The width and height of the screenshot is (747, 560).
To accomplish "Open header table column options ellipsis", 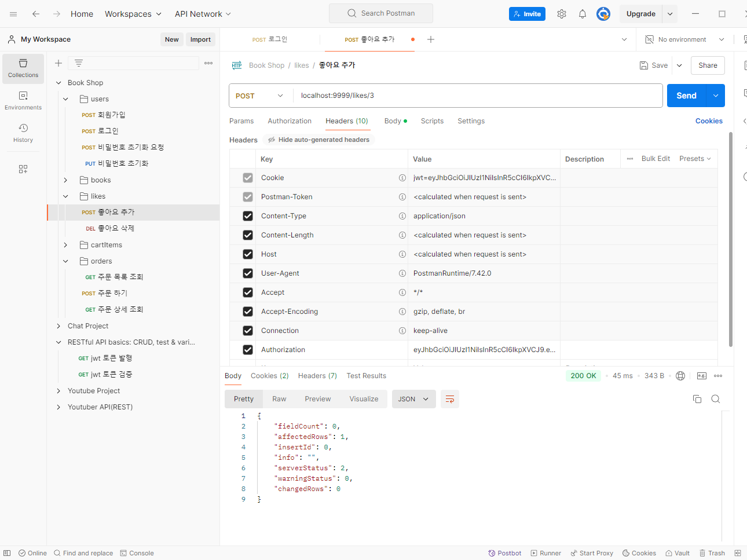I will [x=630, y=159].
